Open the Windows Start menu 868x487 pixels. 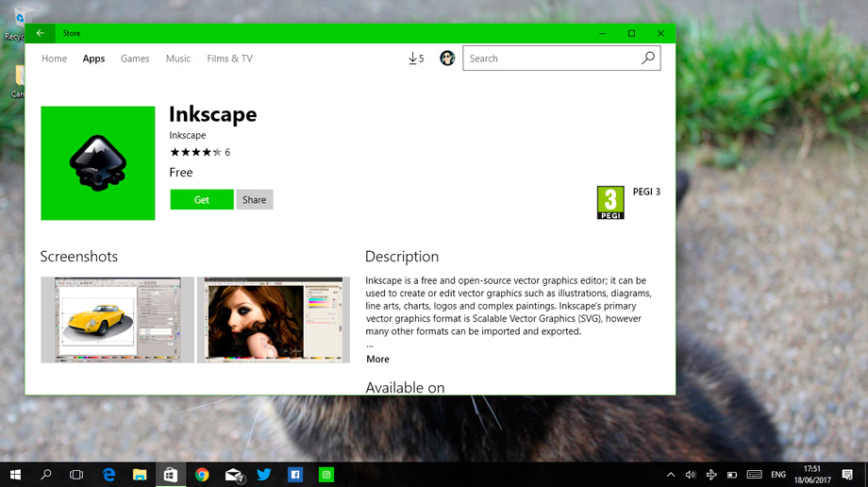point(15,475)
